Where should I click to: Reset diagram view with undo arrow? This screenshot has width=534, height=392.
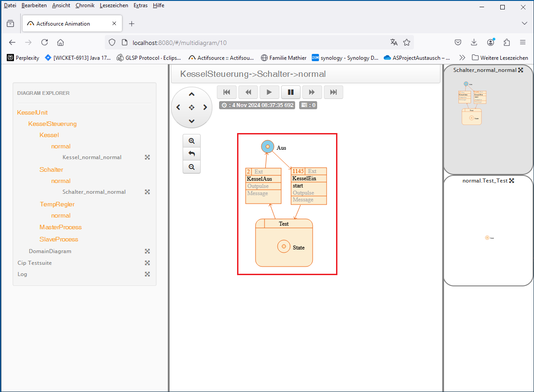pos(192,154)
